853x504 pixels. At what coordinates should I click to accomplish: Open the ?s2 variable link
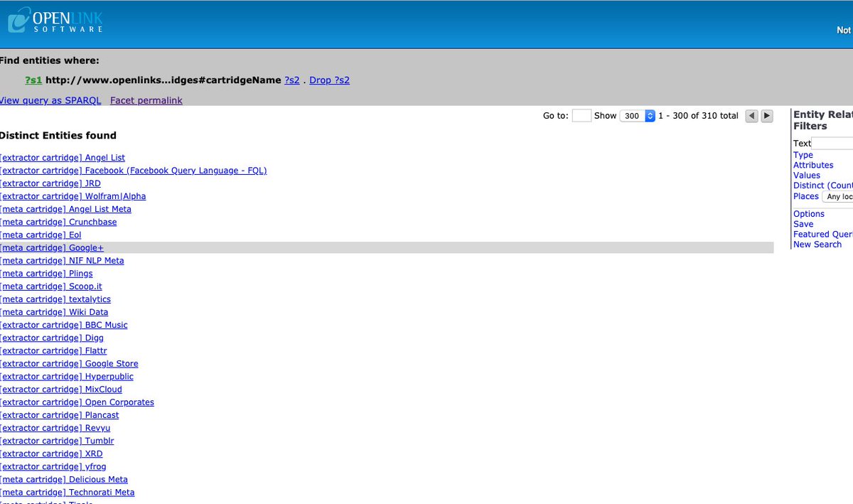click(x=291, y=80)
